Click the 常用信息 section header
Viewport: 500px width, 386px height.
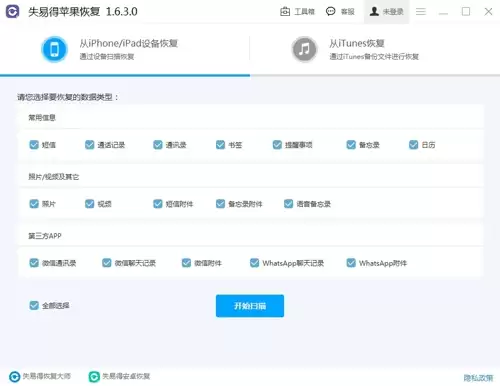pyautogui.click(x=42, y=118)
